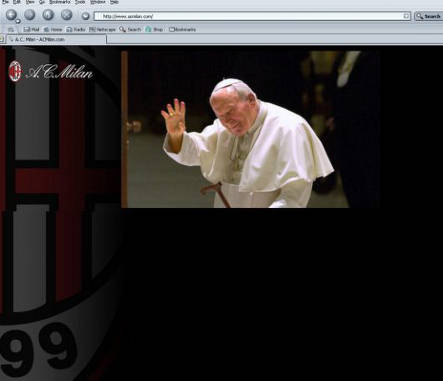Go Home via personal toolbar Home button
The image size is (443, 381).
[53, 29]
